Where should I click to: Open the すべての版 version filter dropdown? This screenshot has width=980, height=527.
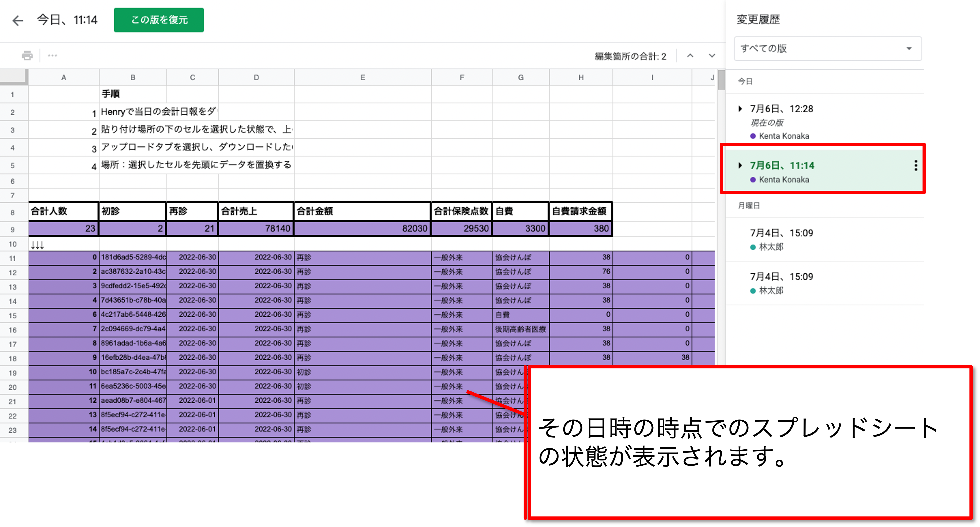point(828,49)
